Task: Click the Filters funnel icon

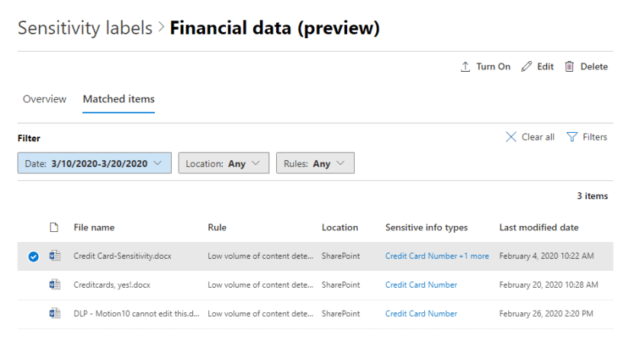Action: [571, 137]
